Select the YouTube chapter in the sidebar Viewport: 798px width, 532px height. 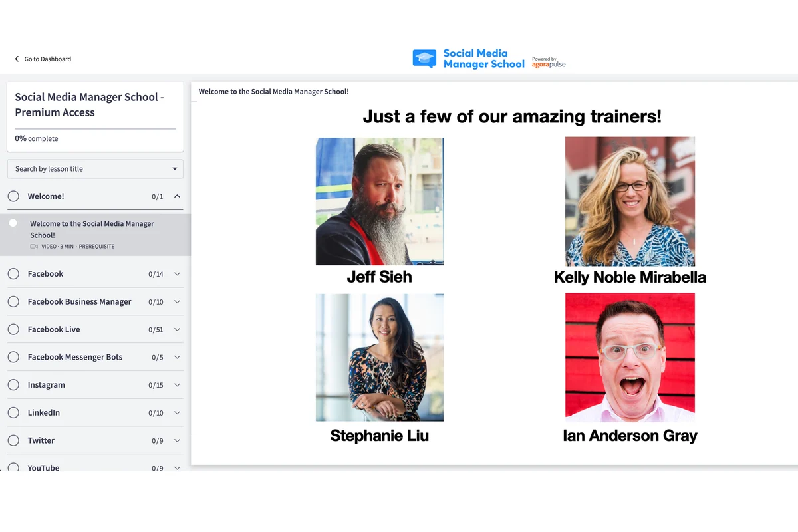click(43, 467)
